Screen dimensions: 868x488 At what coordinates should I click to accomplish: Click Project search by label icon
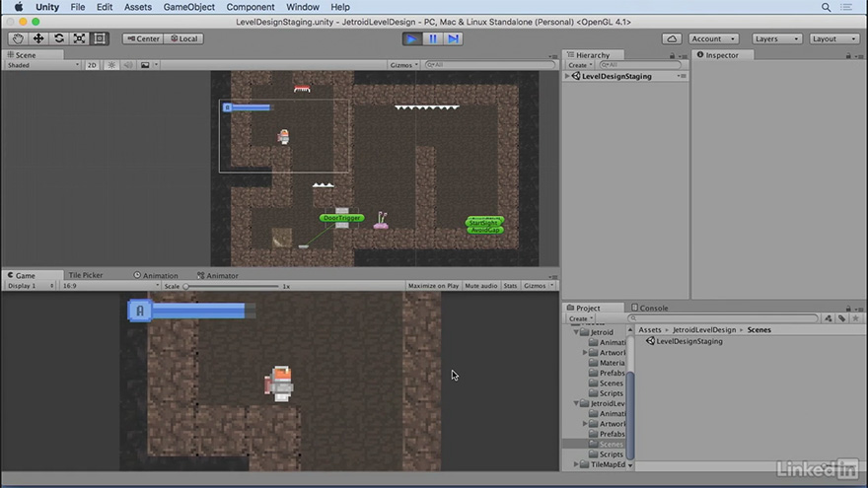pos(841,318)
